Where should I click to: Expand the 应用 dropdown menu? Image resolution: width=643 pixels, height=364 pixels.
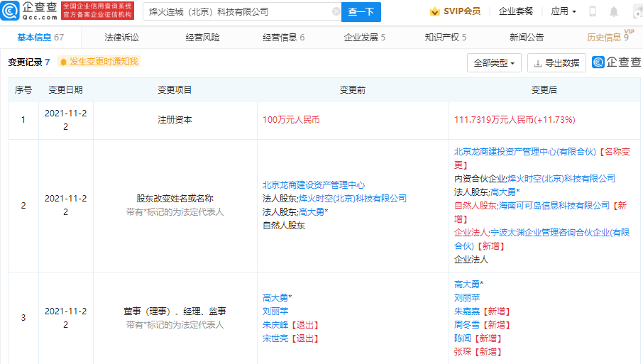tap(564, 11)
